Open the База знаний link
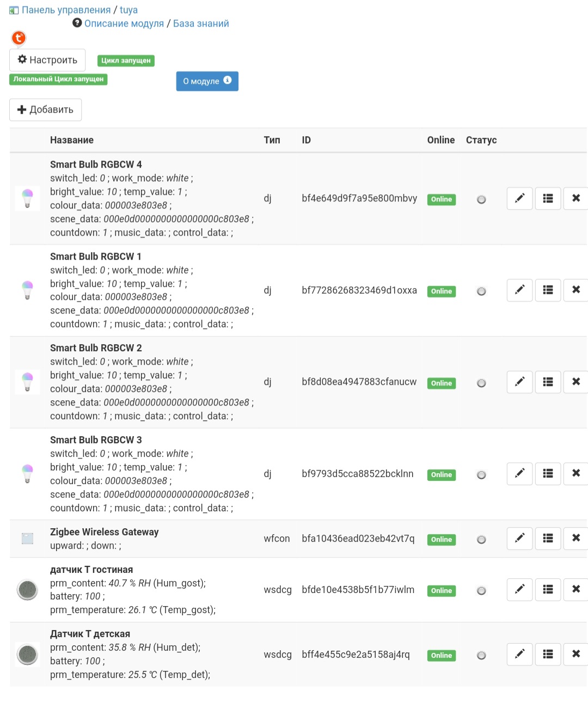This screenshot has width=588, height=703. coord(201,23)
